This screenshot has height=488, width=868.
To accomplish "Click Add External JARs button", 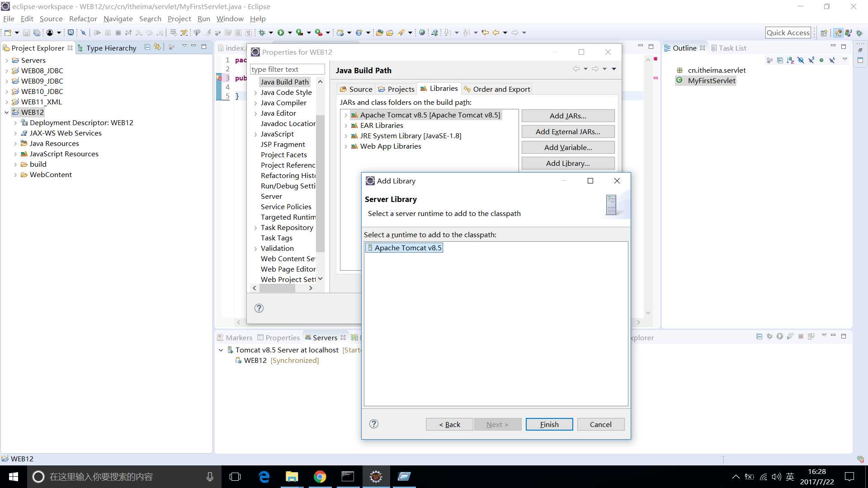I will coord(568,131).
